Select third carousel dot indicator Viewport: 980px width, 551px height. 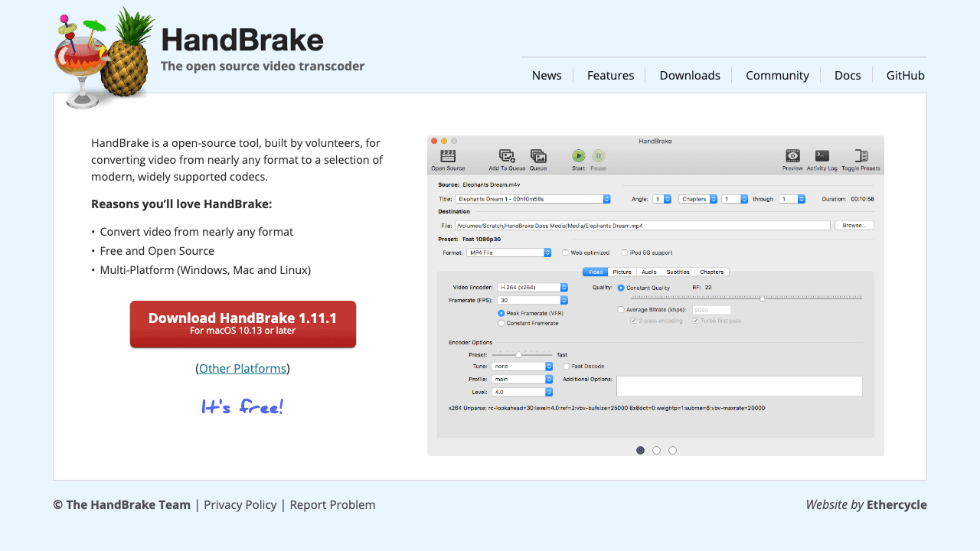(673, 451)
